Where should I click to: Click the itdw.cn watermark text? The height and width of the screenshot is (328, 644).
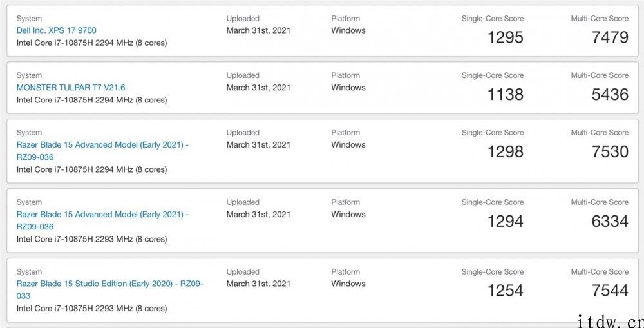coord(611,322)
